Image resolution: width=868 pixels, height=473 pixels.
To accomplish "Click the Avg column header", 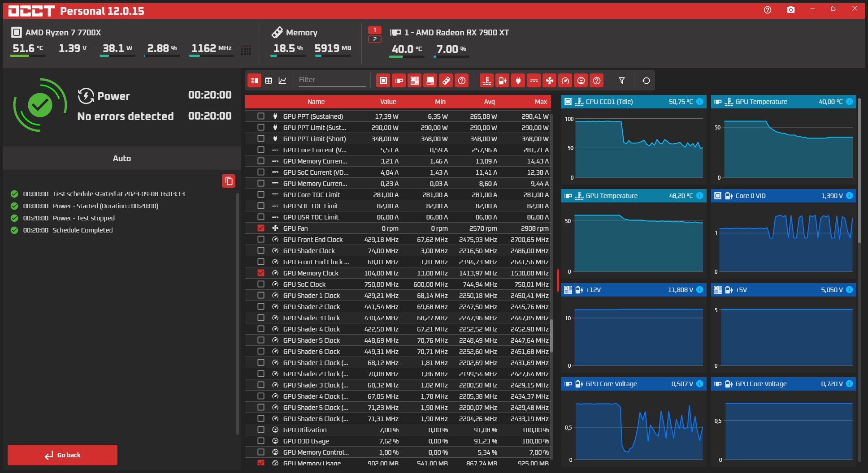I will point(489,102).
